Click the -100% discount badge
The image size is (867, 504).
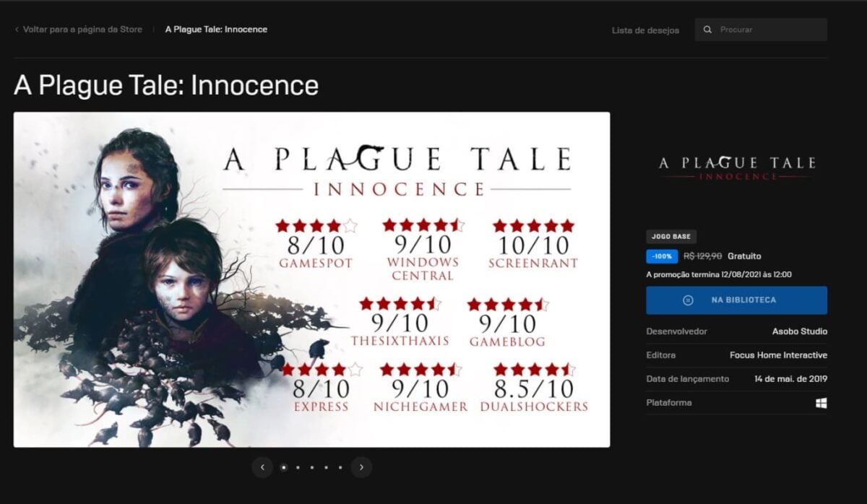pyautogui.click(x=662, y=256)
